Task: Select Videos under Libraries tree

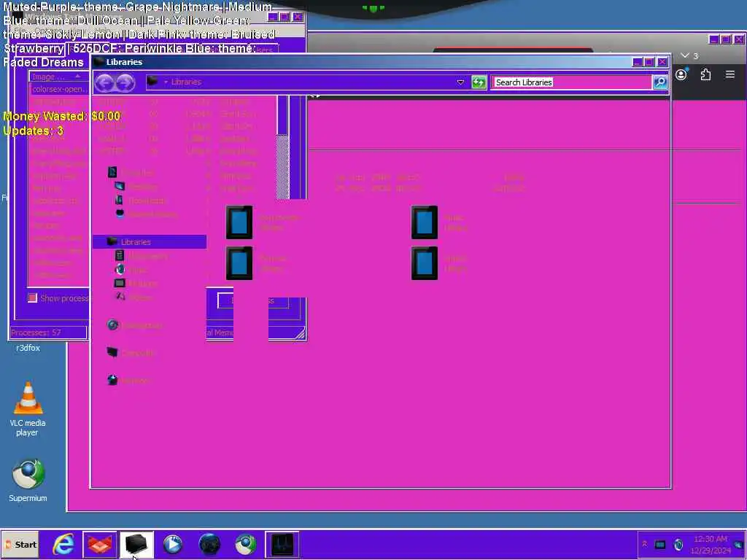Action: [134, 297]
